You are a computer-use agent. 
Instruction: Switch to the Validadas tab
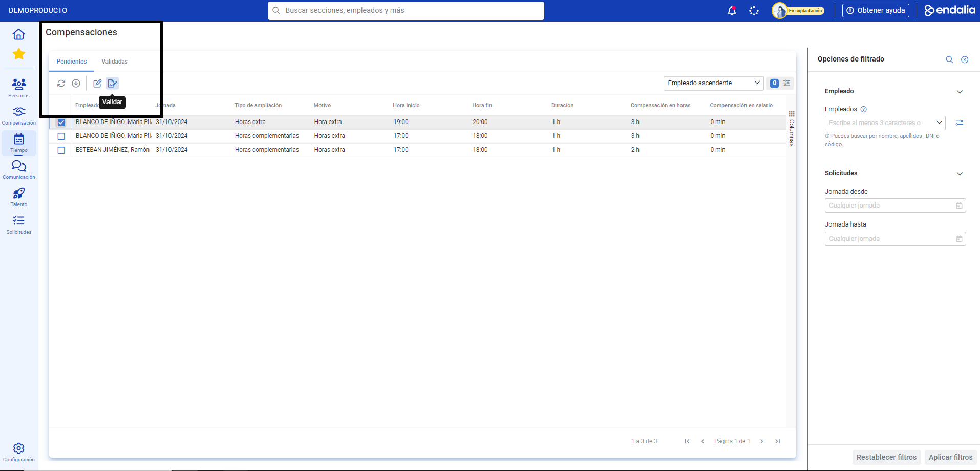click(115, 62)
